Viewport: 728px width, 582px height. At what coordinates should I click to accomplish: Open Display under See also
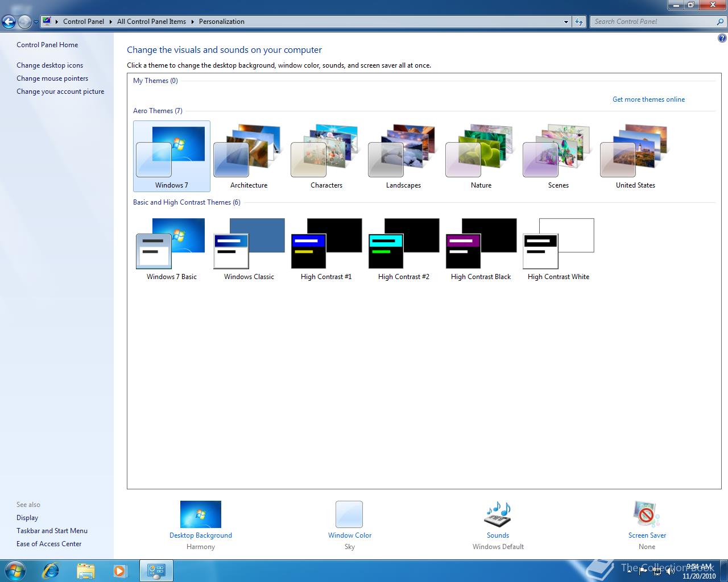[27, 518]
